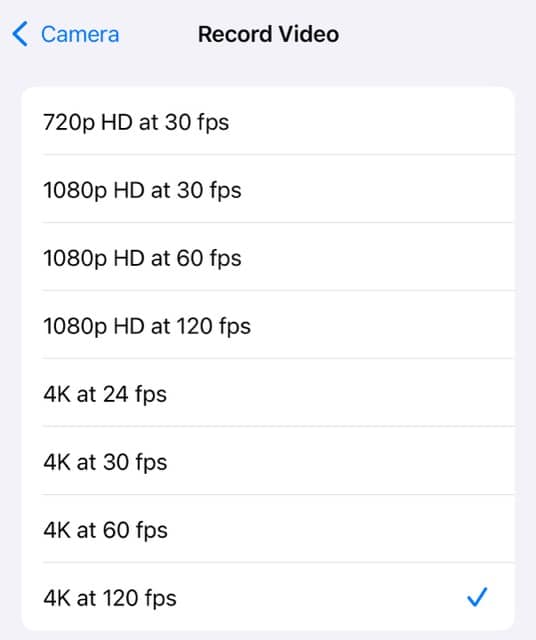Viewport: 536px width, 640px height.
Task: Click blank space right of 4K at 30 fps
Action: [341, 460]
